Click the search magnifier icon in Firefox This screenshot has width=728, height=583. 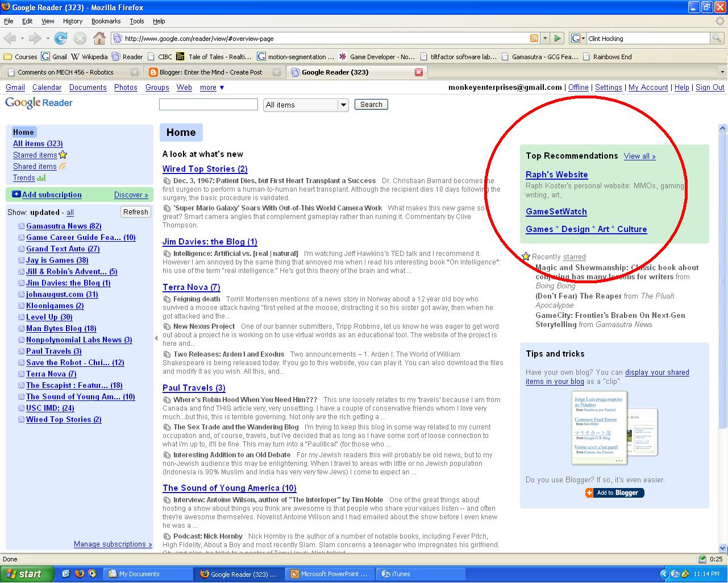tap(717, 38)
